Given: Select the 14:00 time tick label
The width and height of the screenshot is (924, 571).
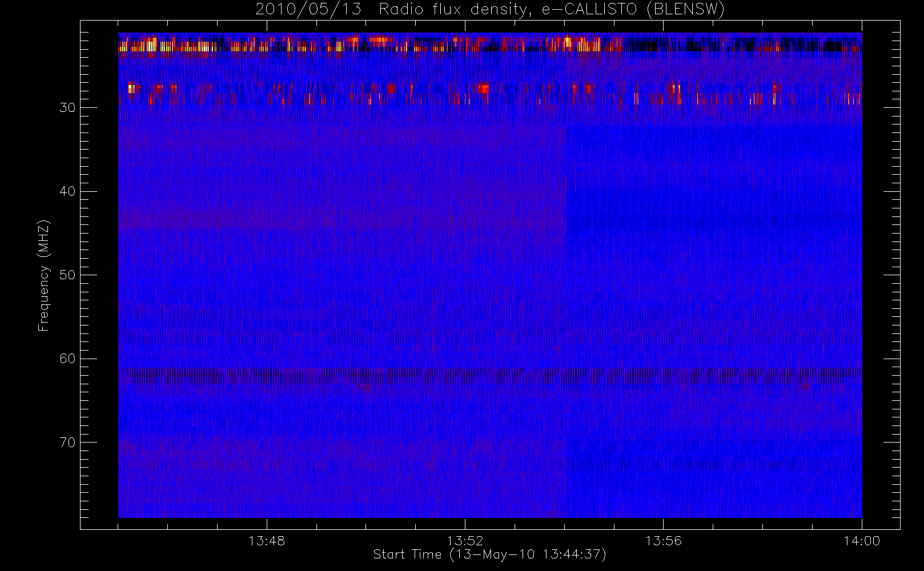Looking at the screenshot, I should (862, 541).
